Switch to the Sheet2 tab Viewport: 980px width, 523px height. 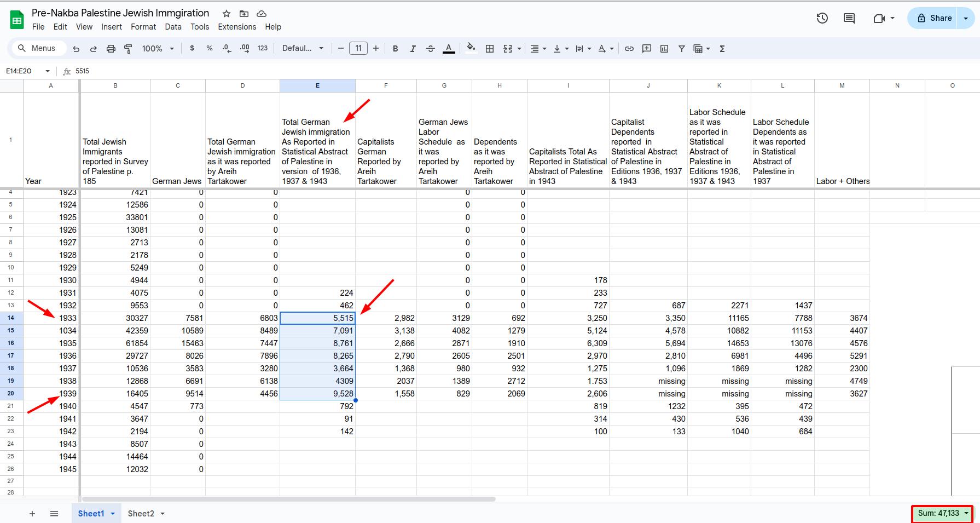click(141, 514)
